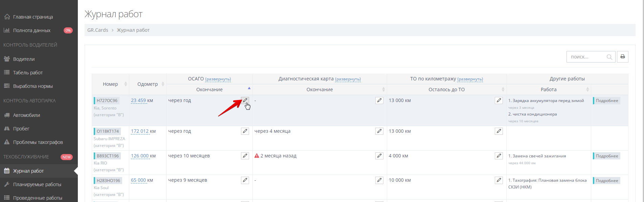644x202 pixels.
Task: Expand the Диагностическая карта columns
Action: click(348, 79)
